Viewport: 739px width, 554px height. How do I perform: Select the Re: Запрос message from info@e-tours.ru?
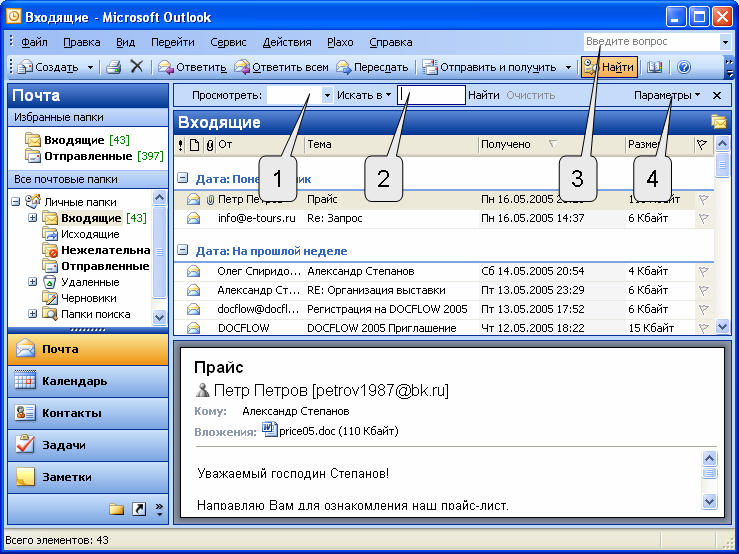click(443, 218)
